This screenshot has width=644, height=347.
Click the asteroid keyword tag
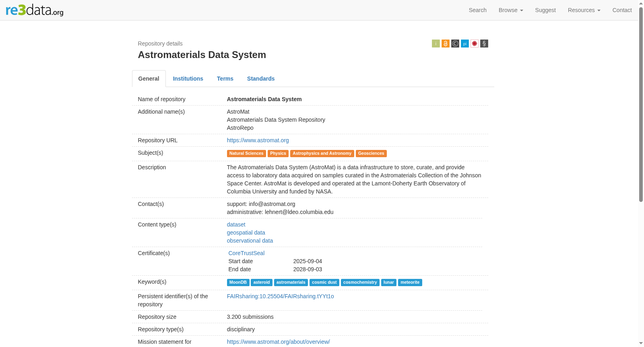(x=262, y=283)
